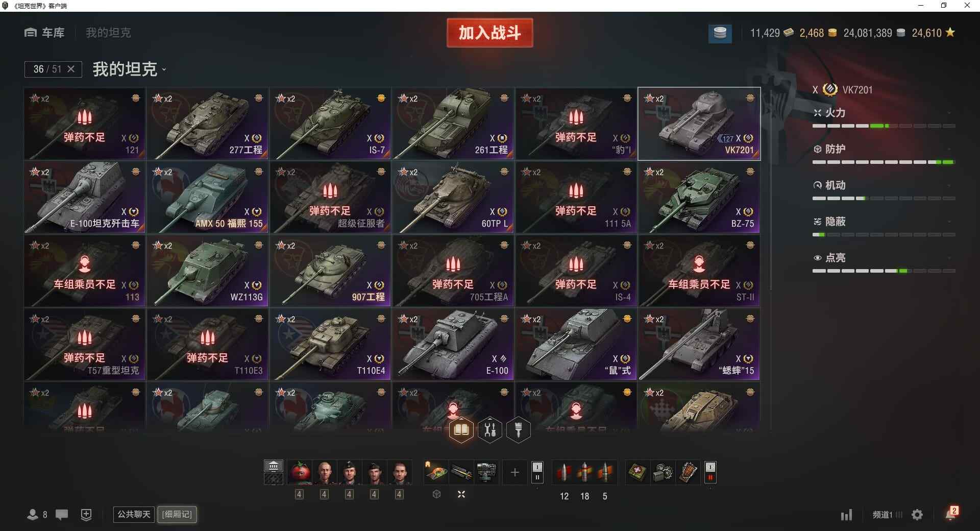980x531 pixels.
Task: Select the tomato-head crew commander portrait
Action: [300, 472]
